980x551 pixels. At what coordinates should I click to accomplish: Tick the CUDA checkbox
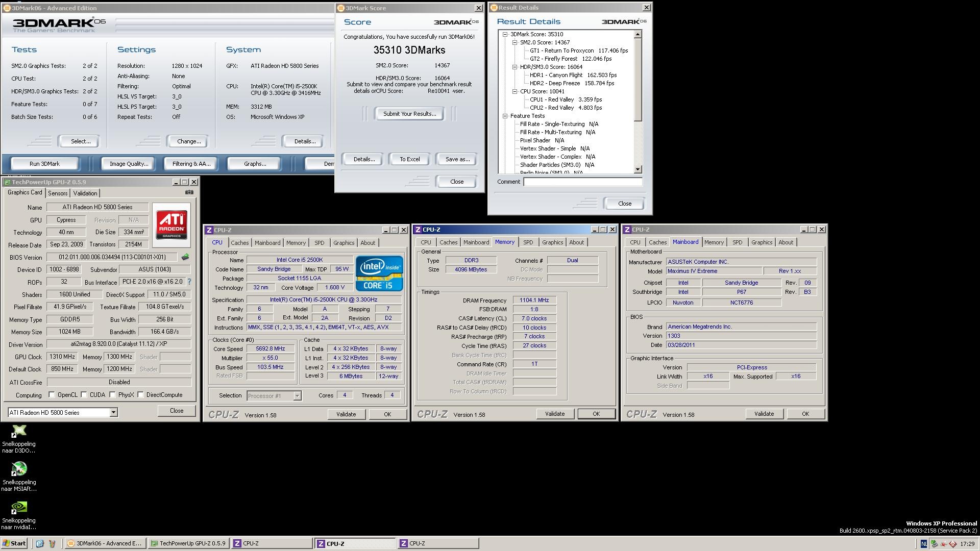click(x=84, y=395)
